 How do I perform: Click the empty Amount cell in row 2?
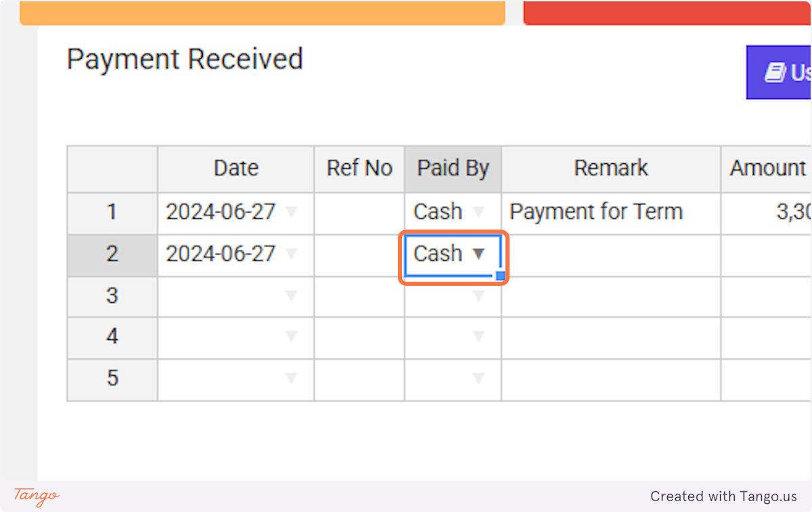[767, 255]
